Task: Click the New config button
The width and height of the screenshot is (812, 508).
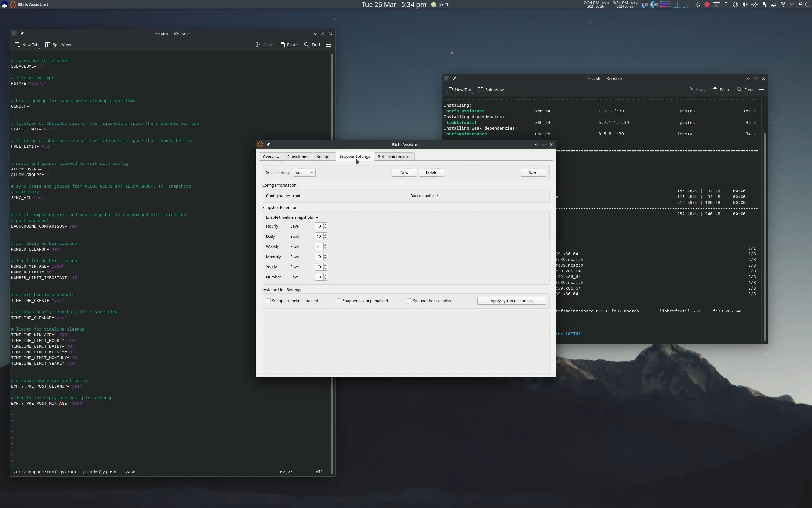Action: pyautogui.click(x=404, y=172)
